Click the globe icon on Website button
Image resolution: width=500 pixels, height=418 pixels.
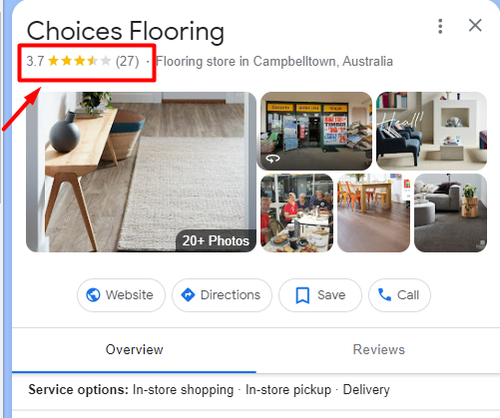[93, 295]
